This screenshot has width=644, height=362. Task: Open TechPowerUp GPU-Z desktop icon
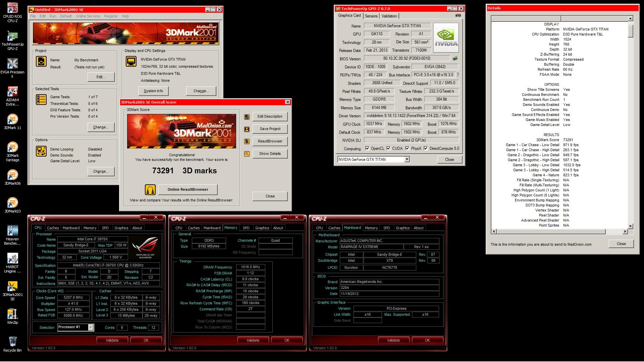(12, 41)
